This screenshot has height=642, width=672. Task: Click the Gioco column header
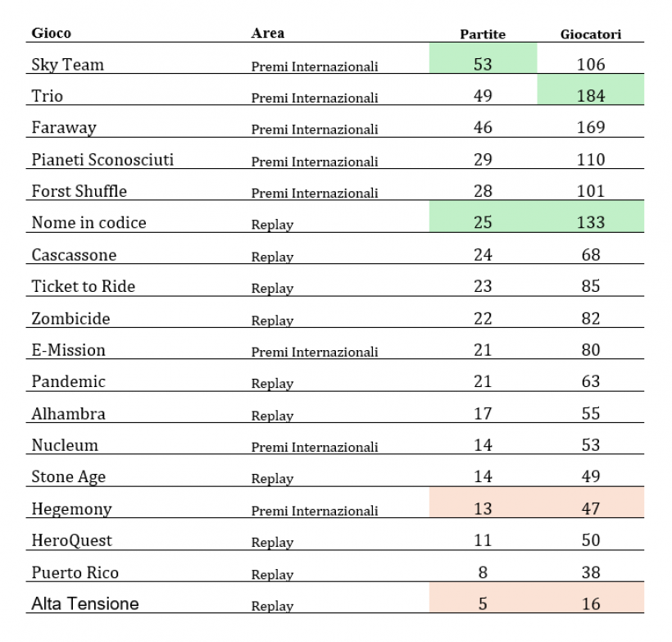51,33
